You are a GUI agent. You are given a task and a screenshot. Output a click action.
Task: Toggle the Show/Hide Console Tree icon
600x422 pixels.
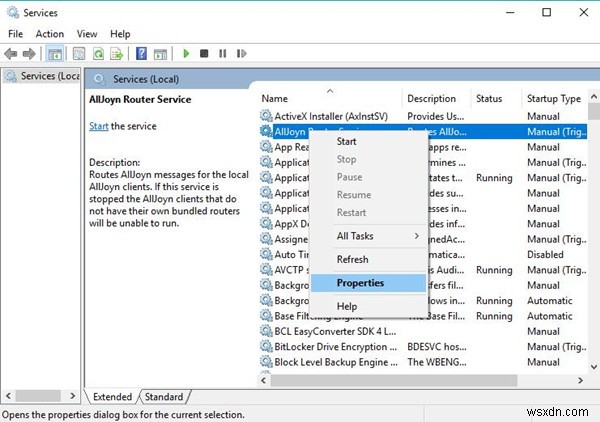coord(55,54)
